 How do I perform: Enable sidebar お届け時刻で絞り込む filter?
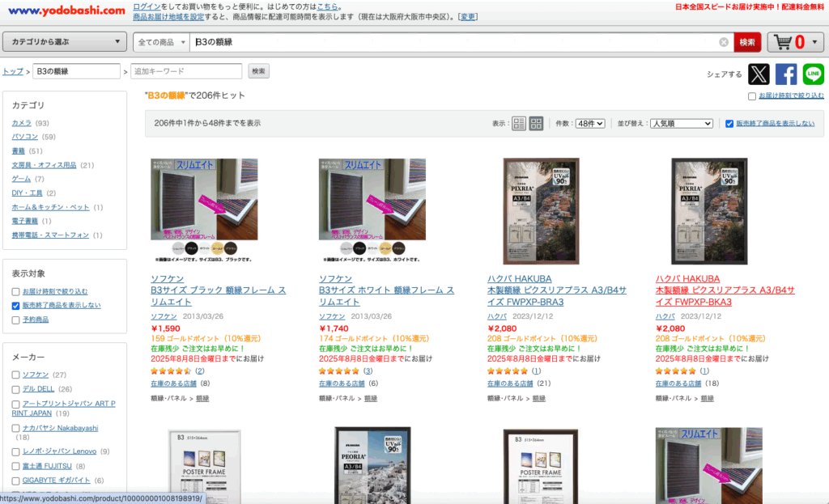click(16, 291)
